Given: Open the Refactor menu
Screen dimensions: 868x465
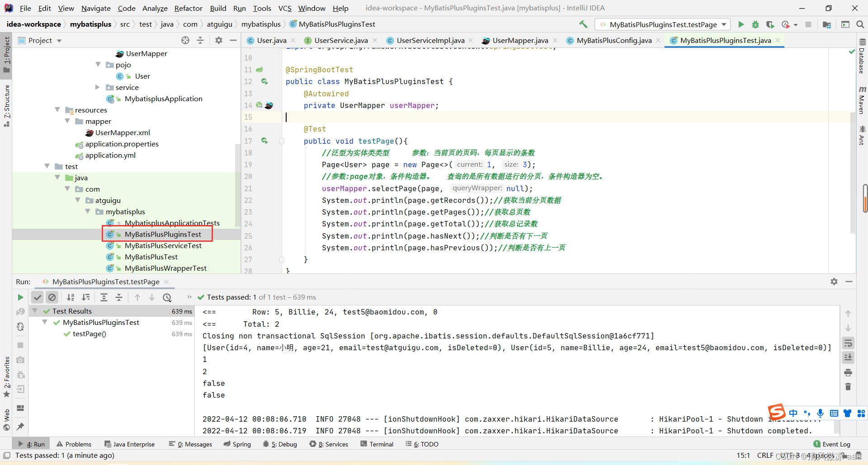Looking at the screenshot, I should [x=188, y=8].
